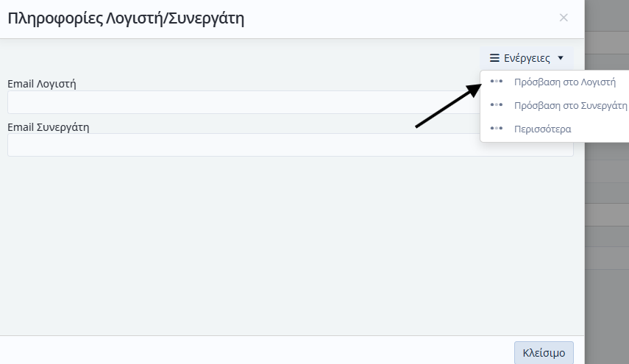
Task: Click dots icon beside Περισσότερα
Action: [x=497, y=129]
